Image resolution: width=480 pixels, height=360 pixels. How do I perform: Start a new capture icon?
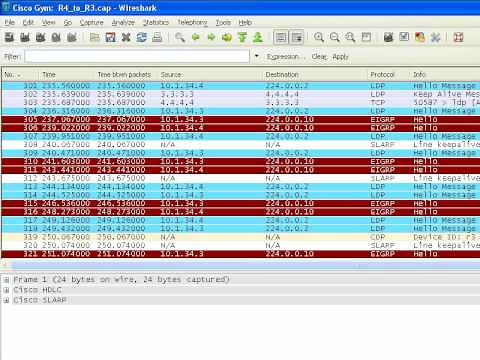tap(40, 37)
